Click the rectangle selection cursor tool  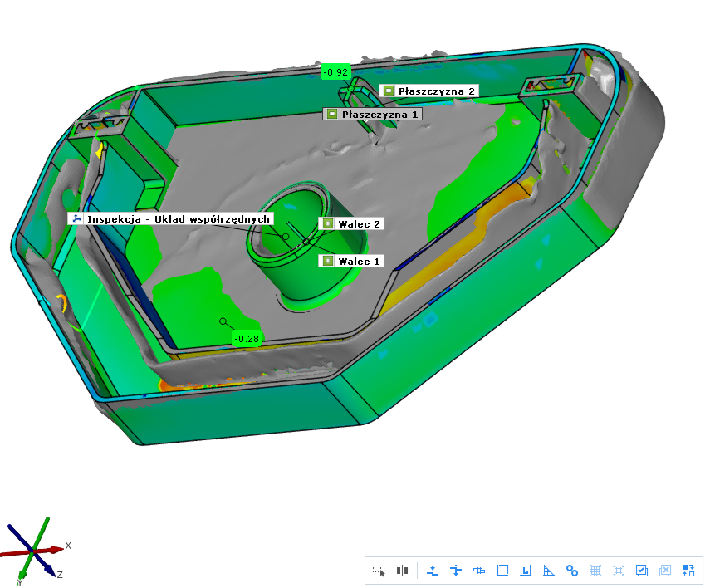[379, 571]
